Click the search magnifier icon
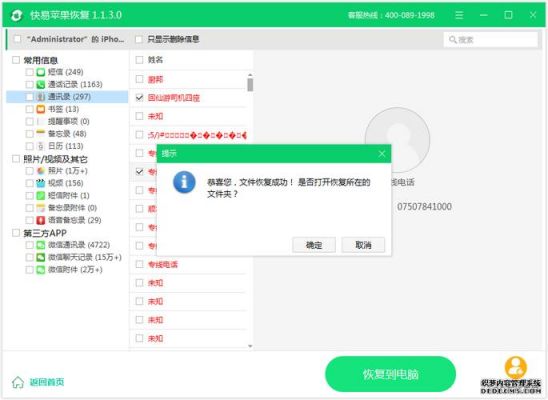 pyautogui.click(x=453, y=39)
